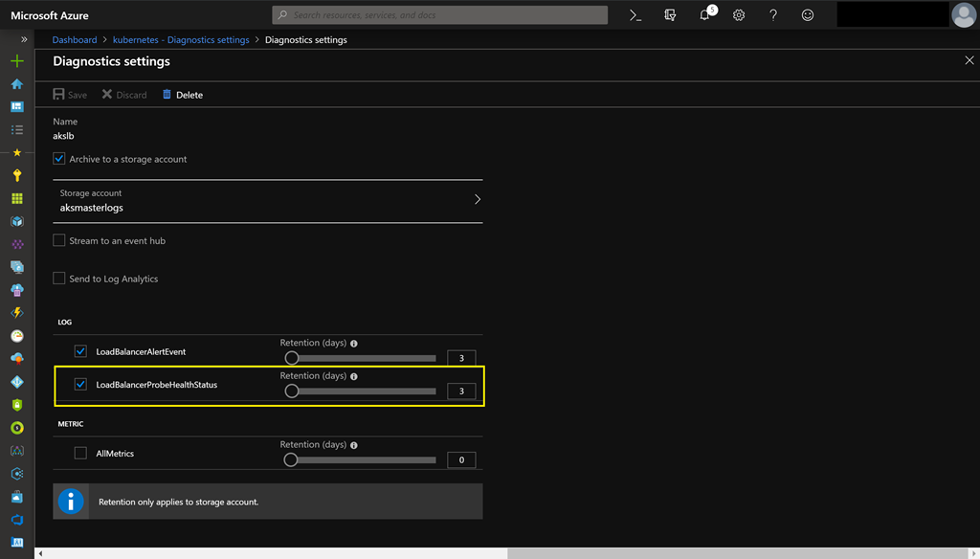Check the Send to Log Analytics box
Screen dimensions: 980x559
(x=59, y=279)
